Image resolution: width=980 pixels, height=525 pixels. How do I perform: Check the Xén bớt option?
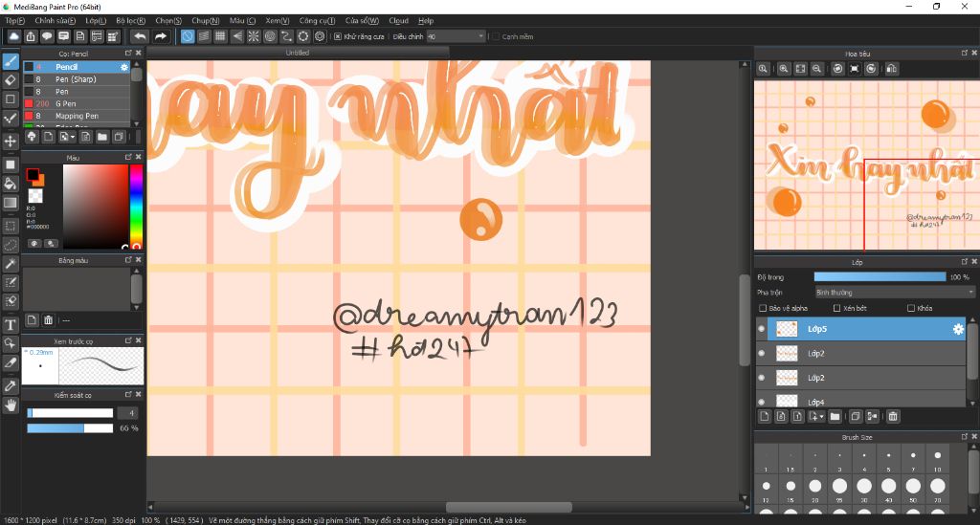tap(836, 308)
